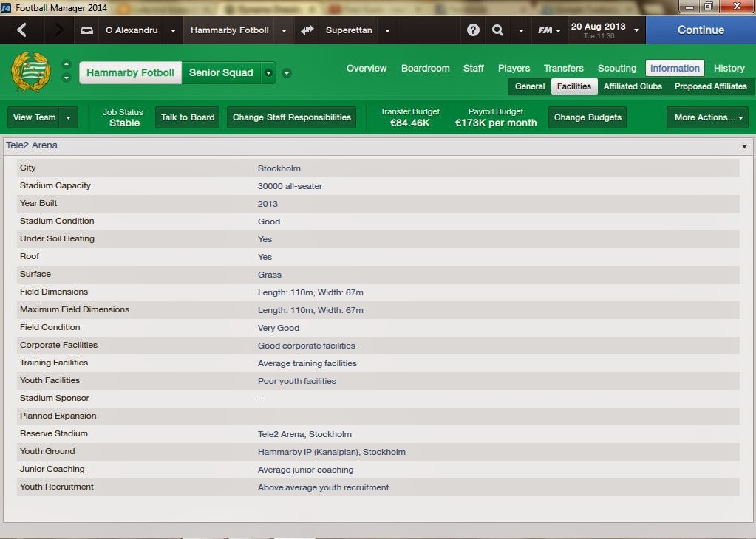Screen dimensions: 756x539
Task: Click the help question mark icon
Action: click(473, 30)
